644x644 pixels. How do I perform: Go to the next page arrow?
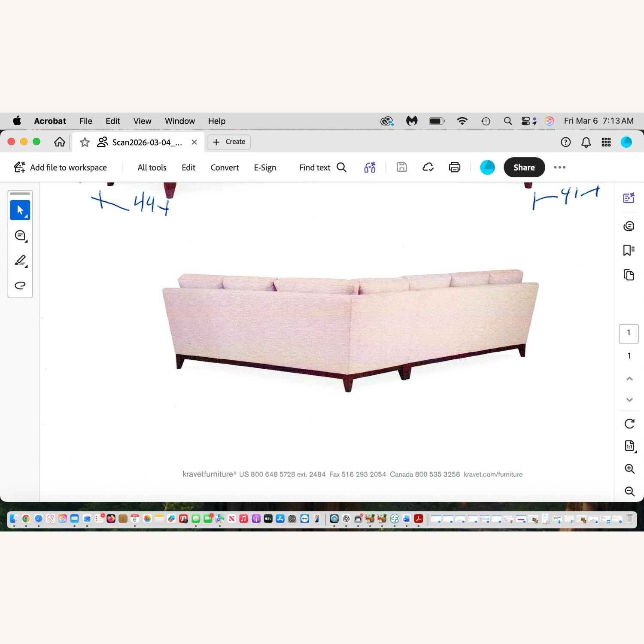(629, 400)
